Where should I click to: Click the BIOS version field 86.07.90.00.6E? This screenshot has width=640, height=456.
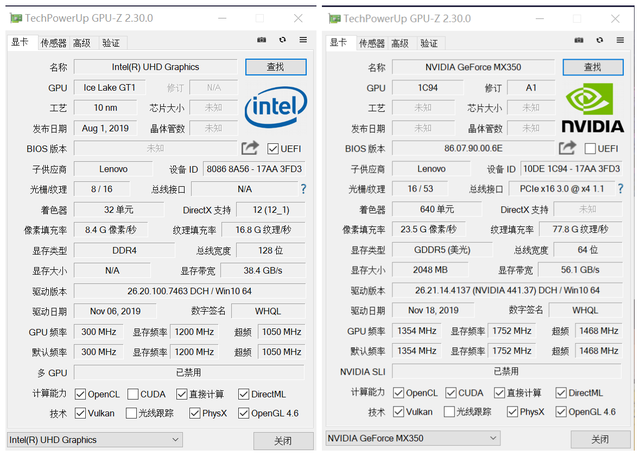point(473,148)
